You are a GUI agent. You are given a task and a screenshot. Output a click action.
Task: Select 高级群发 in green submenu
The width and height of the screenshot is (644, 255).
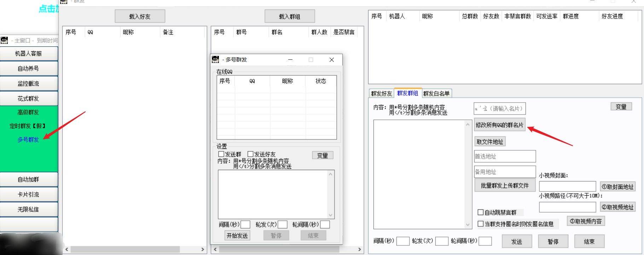[x=28, y=112]
